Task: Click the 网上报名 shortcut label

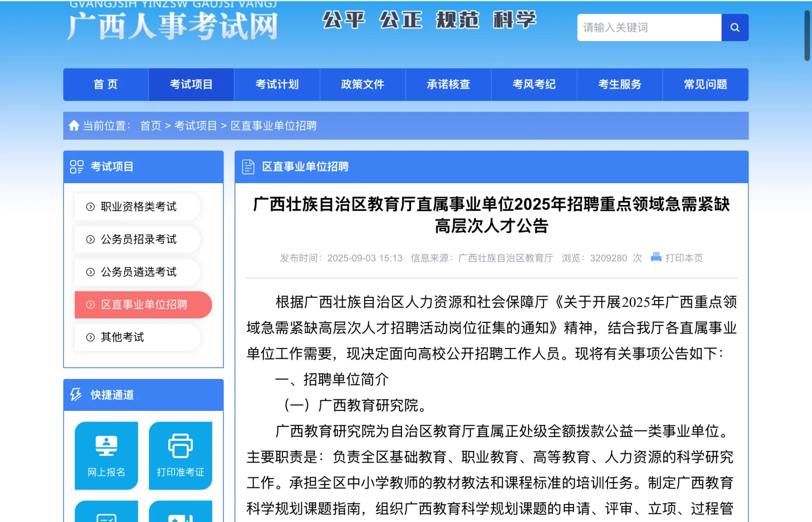Action: (106, 472)
